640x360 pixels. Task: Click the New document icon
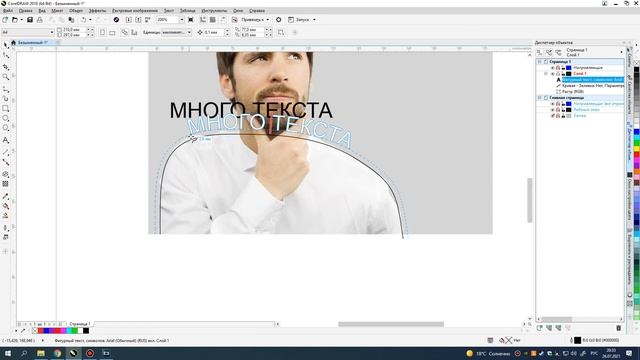coord(5,20)
